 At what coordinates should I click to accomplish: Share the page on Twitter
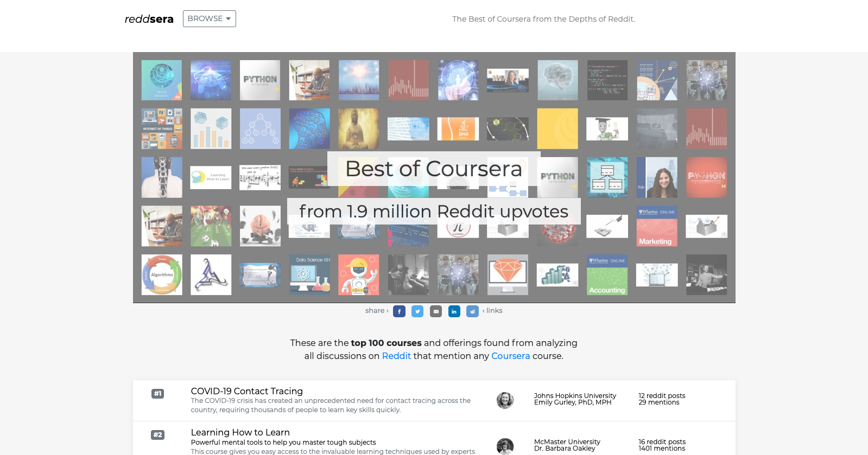[x=417, y=311]
